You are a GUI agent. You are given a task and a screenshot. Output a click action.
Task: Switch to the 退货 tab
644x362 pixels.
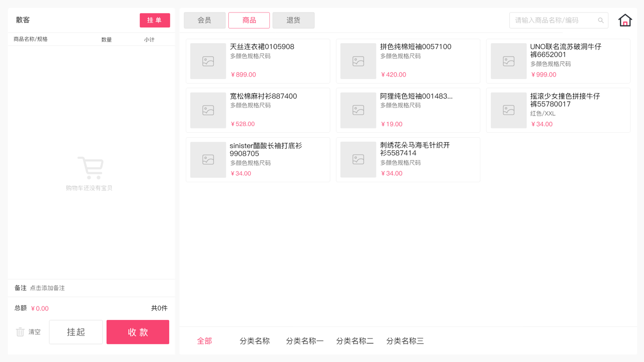(x=293, y=21)
